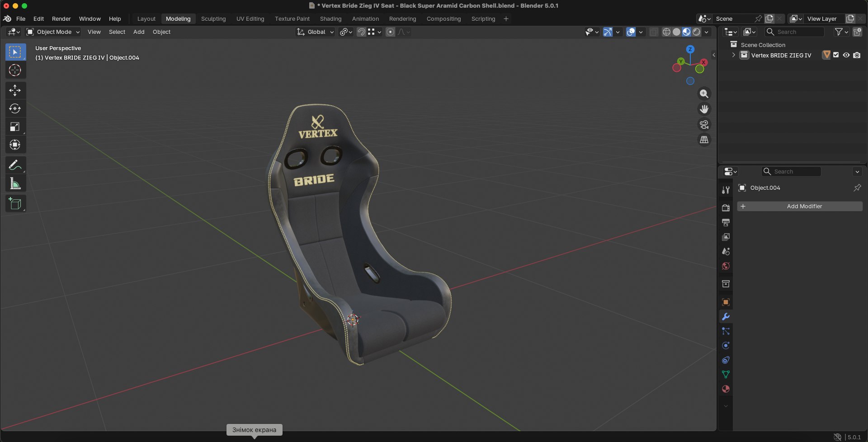Open the gizmo options dropdown arrow
Viewport: 868px width, 442px height.
(618, 32)
